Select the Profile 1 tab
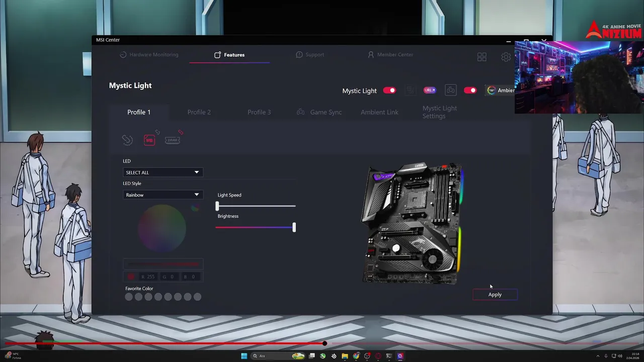 [139, 112]
